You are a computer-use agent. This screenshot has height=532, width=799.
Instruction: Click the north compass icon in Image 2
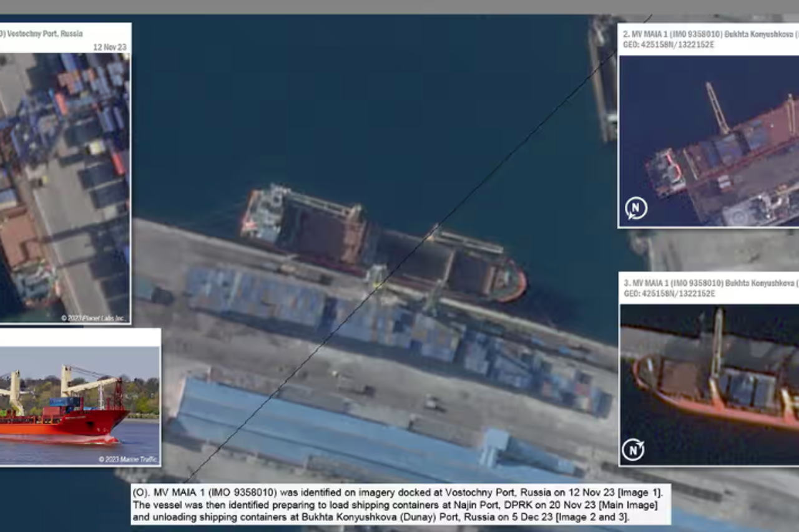pyautogui.click(x=636, y=208)
